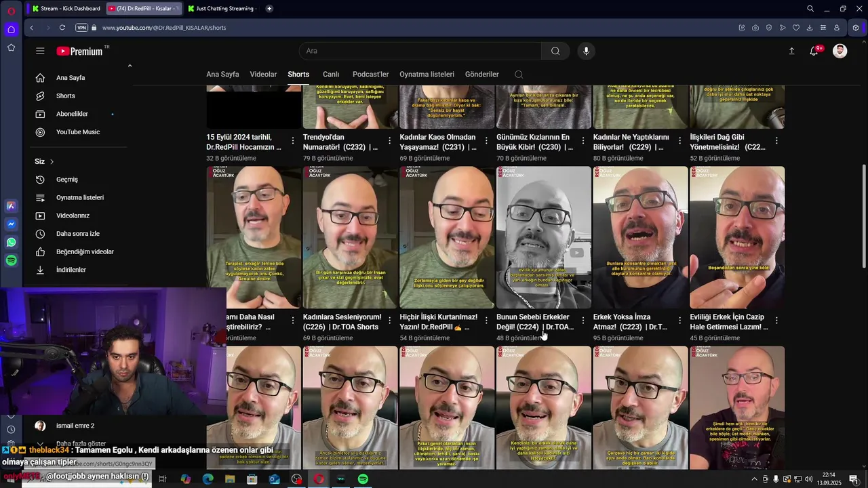Open options menu for Kadınlar Ne Yaptıklarını short
This screenshot has width=868, height=488.
point(679,140)
